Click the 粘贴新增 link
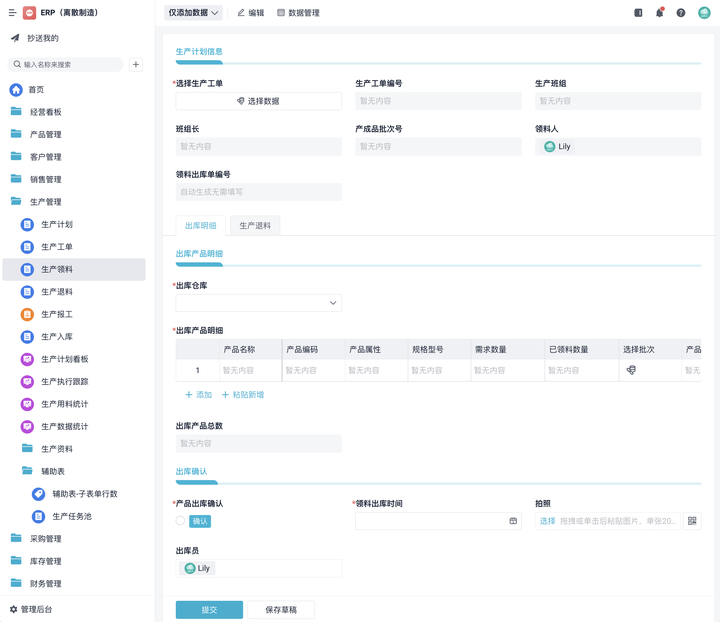 pos(243,395)
